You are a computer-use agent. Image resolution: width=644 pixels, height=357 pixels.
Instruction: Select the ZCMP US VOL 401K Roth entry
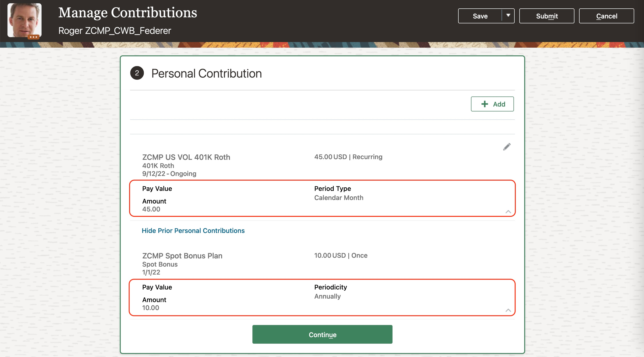(186, 157)
